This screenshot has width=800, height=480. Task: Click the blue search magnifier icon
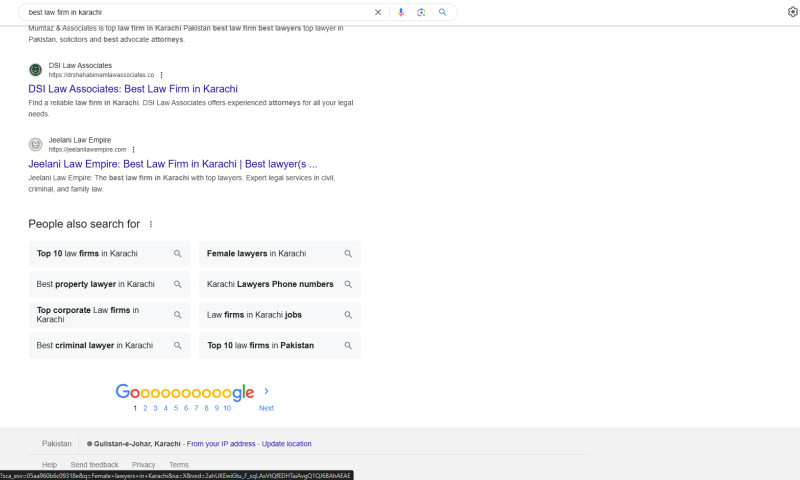pyautogui.click(x=442, y=12)
